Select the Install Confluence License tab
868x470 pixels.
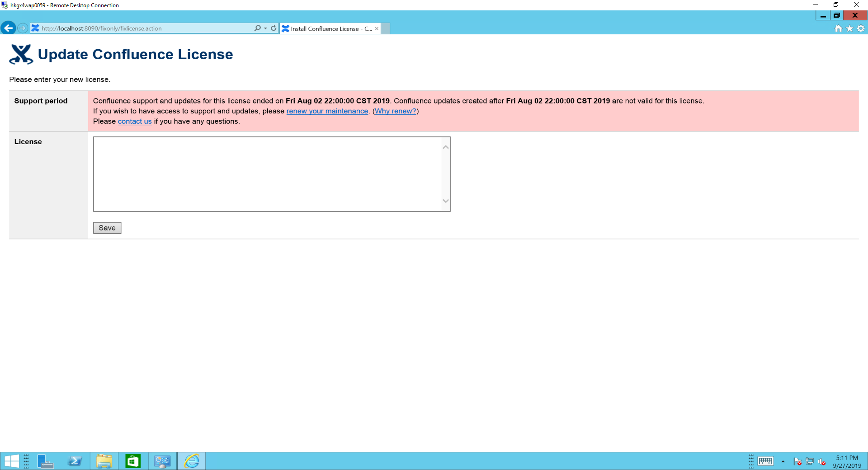click(x=331, y=28)
